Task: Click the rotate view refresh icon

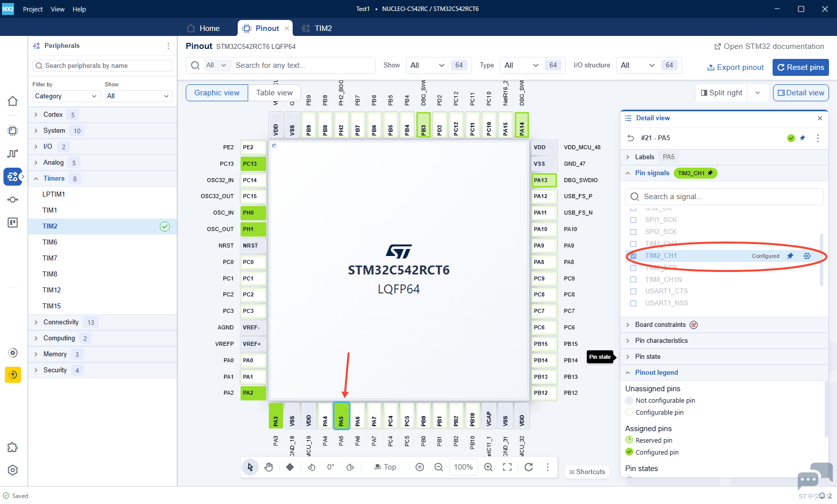Action: (529, 467)
